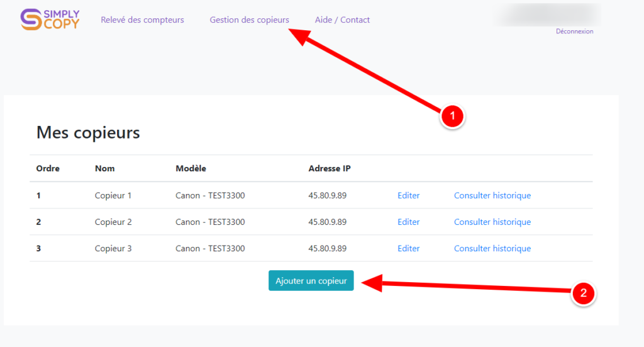
Task: Click the Simply Copy logo
Action: coord(50,20)
